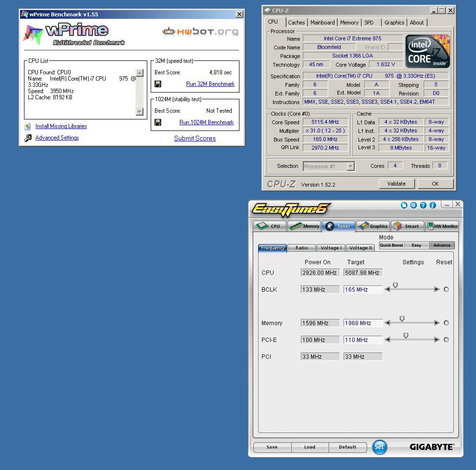Switch to the Voltage II sub-tab

click(x=360, y=248)
